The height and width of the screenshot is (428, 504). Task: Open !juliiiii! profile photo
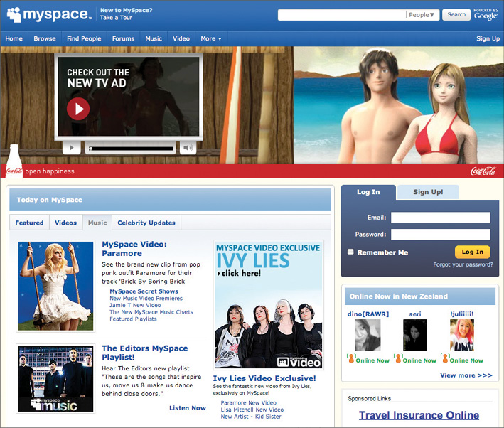[x=462, y=335]
